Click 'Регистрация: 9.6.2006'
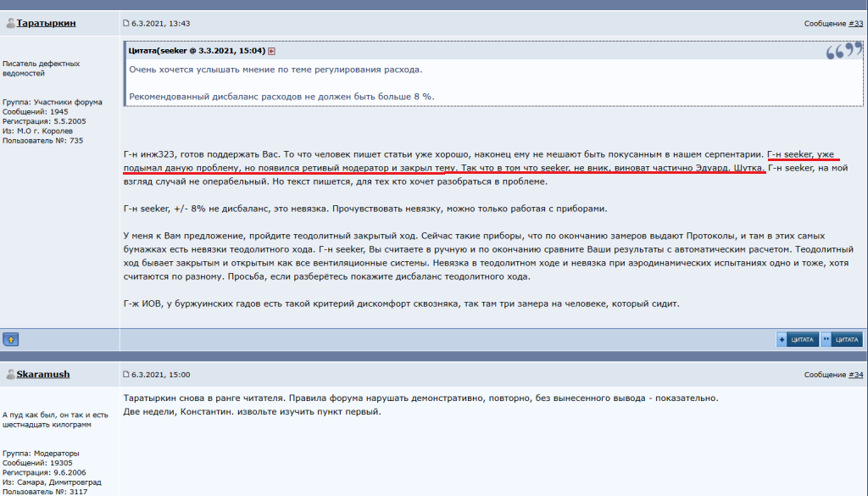 coord(44,473)
